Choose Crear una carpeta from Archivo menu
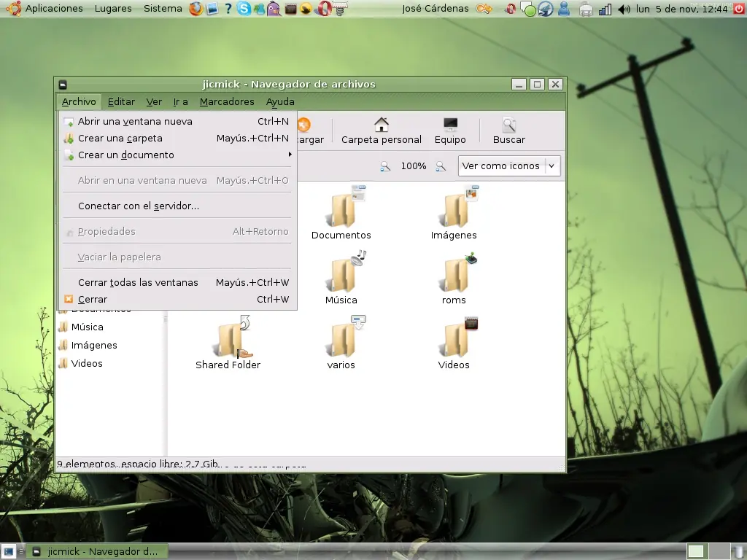The width and height of the screenshot is (747, 560). click(x=177, y=138)
